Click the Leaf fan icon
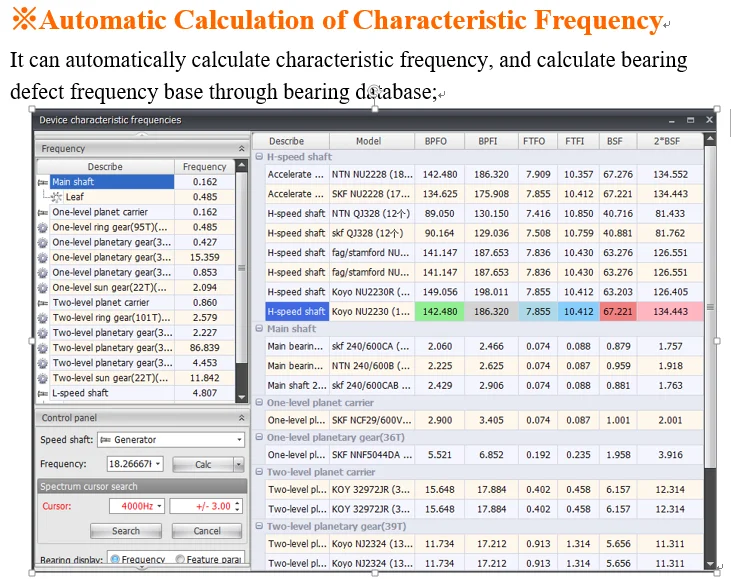This screenshot has width=731, height=579. (x=56, y=197)
